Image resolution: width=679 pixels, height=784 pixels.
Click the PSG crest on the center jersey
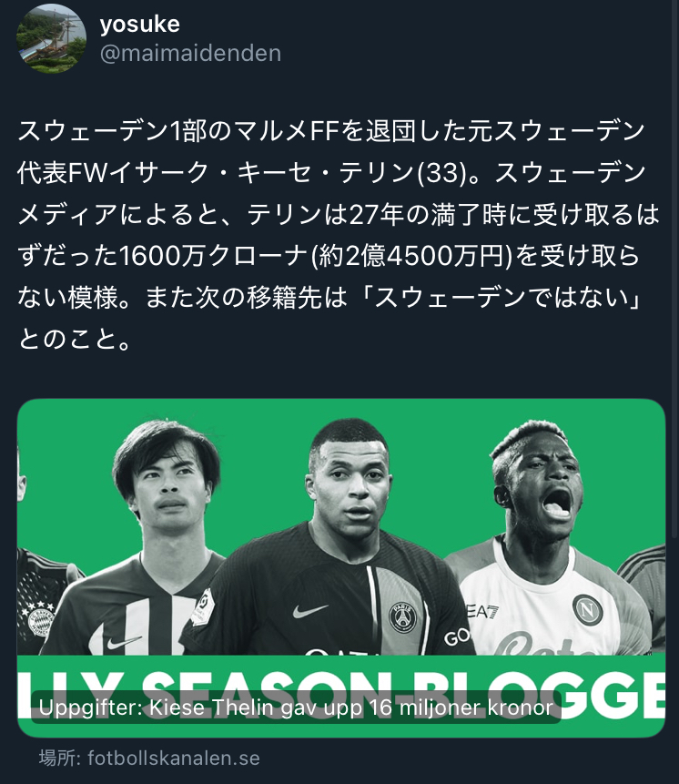point(402,618)
